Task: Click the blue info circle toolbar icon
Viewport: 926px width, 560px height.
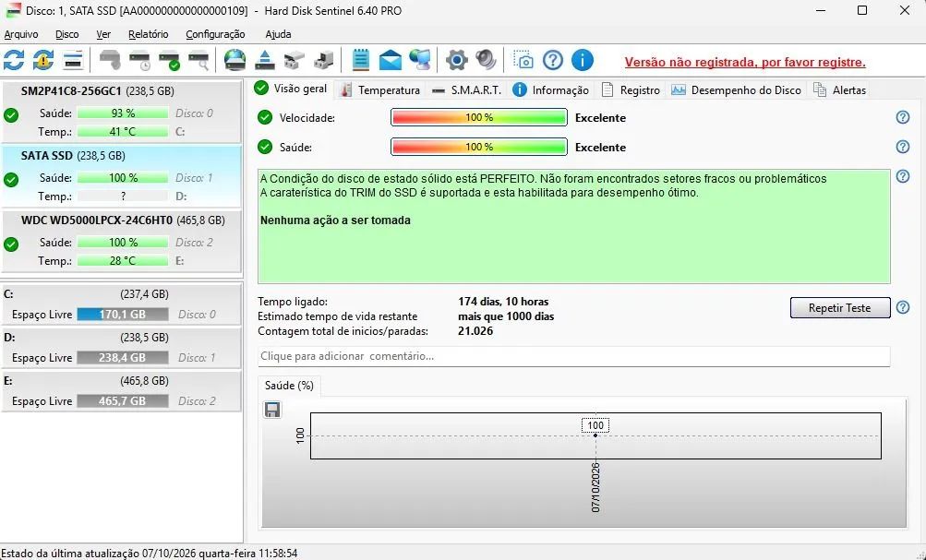Action: click(583, 60)
